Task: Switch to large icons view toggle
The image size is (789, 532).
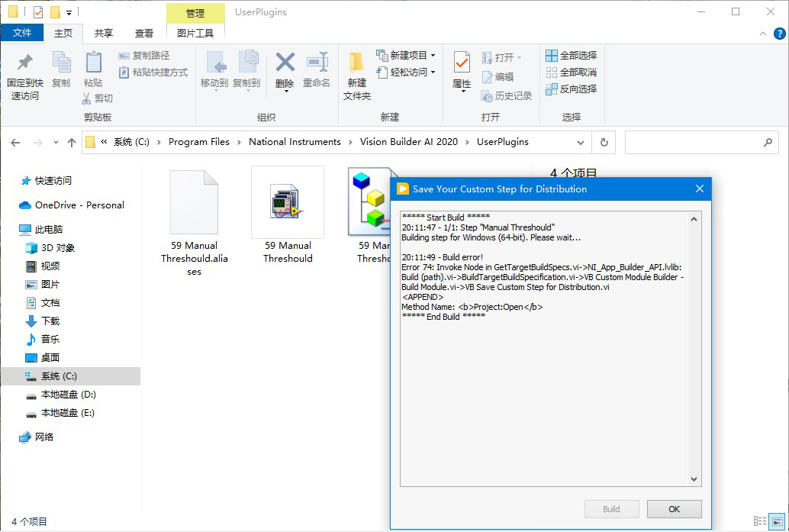Action: pyautogui.click(x=778, y=521)
